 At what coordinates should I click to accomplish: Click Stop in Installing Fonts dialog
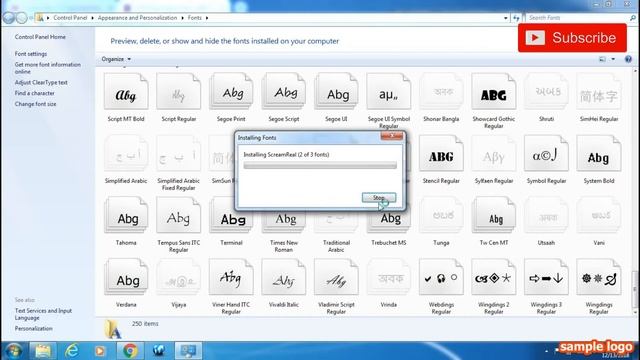[379, 198]
